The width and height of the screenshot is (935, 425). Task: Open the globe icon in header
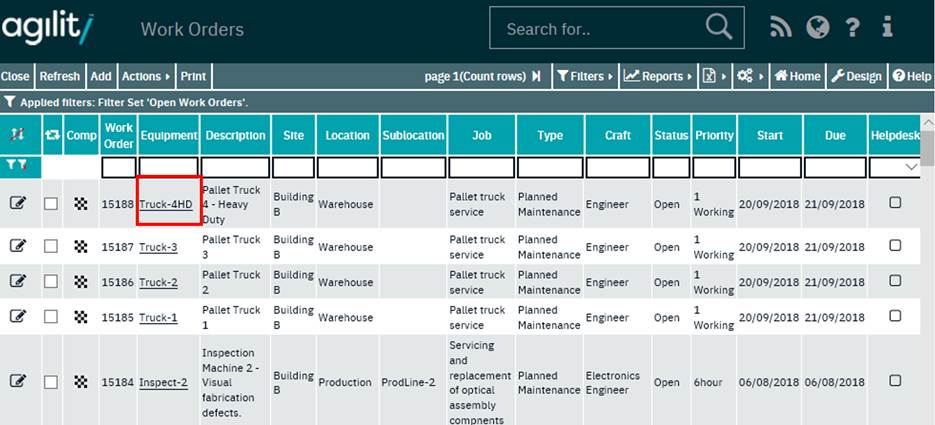pos(817,28)
